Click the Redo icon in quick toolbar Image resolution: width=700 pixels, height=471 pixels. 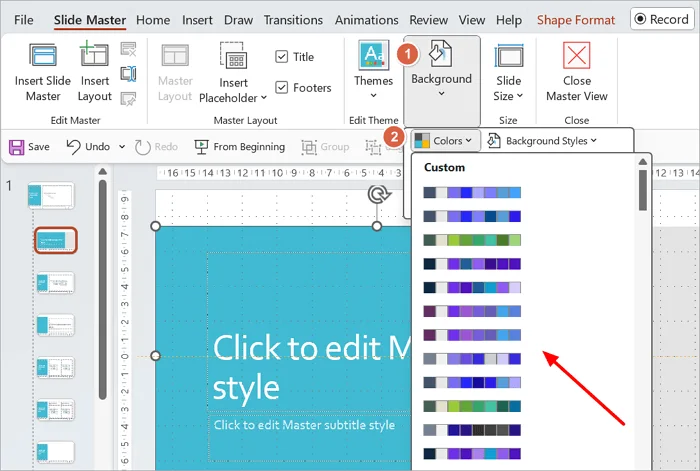(142, 147)
